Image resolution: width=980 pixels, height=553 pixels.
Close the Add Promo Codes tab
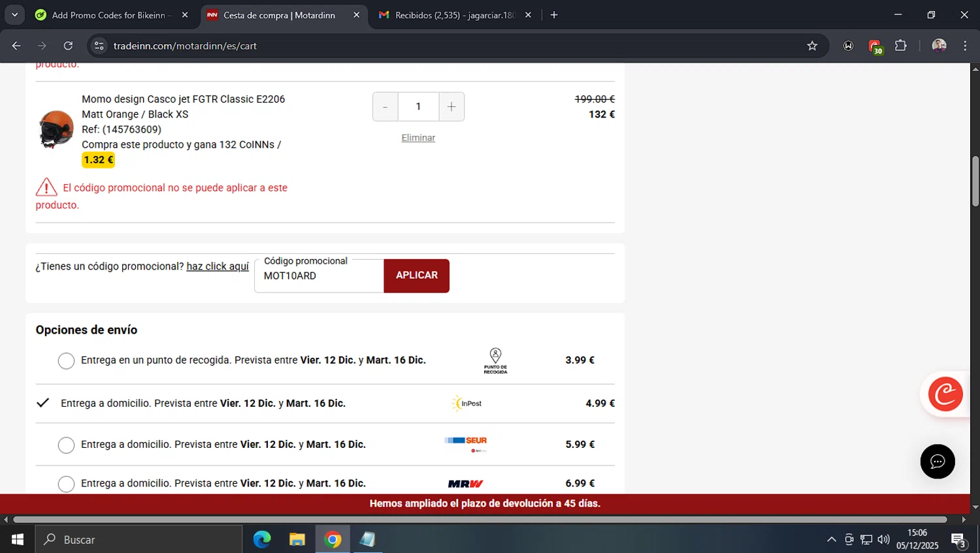click(x=185, y=15)
